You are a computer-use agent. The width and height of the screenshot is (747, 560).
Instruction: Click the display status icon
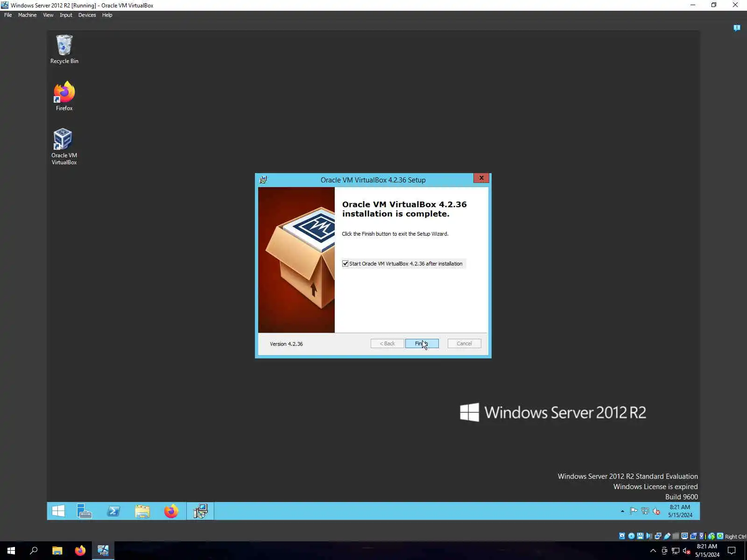[x=684, y=536]
